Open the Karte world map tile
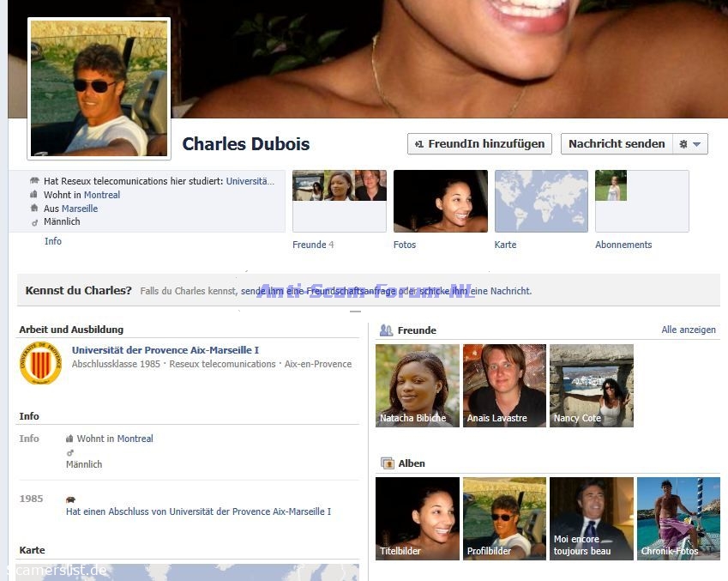Image resolution: width=728 pixels, height=581 pixels. 541,202
